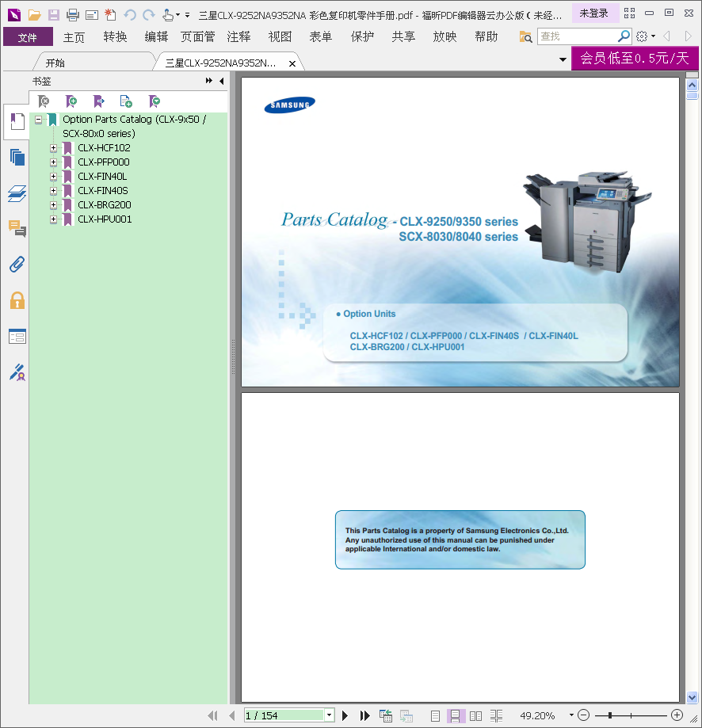The width and height of the screenshot is (702, 728).
Task: Click the delete bookmark icon with X
Action: click(44, 101)
